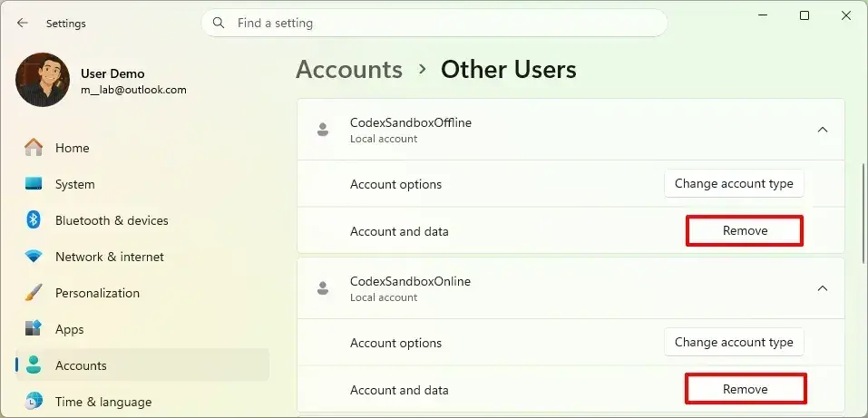The image size is (868, 418).
Task: Click the vertical scrollbar on the right
Action: coord(863,213)
